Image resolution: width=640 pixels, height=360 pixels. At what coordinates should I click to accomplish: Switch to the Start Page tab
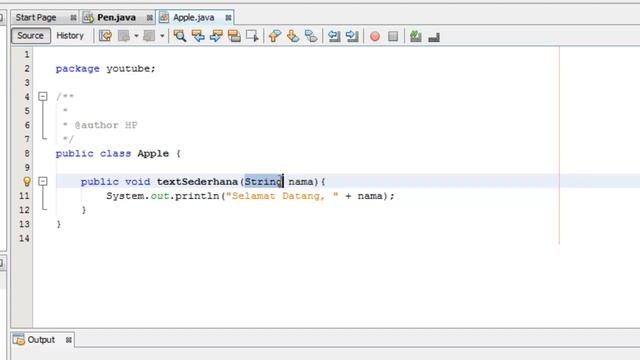click(36, 17)
